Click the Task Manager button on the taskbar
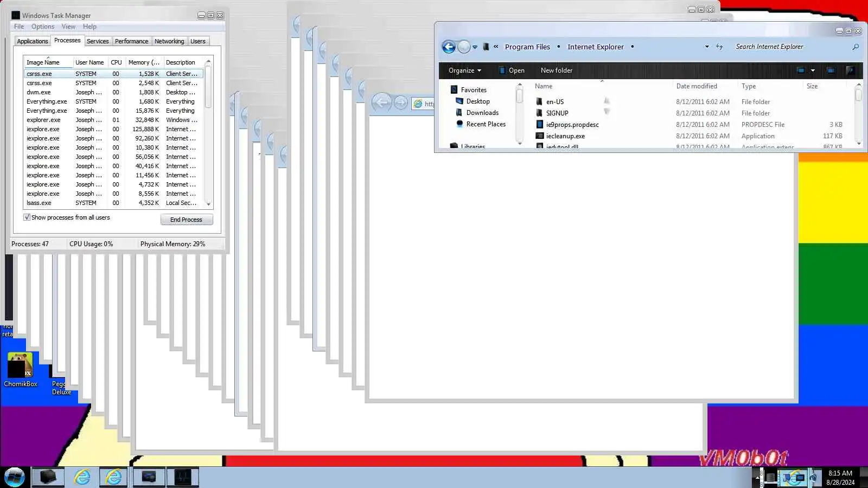This screenshot has width=868, height=488. pyautogui.click(x=182, y=477)
